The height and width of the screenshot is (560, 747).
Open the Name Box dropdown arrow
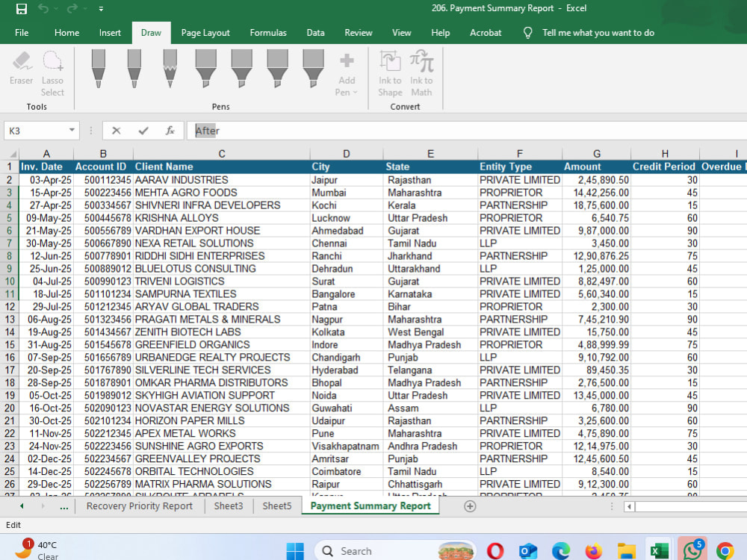click(72, 130)
